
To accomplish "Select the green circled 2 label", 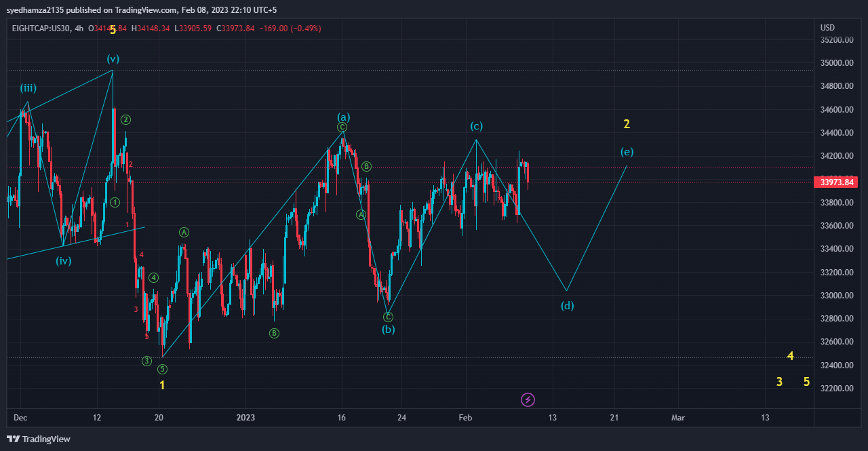I will 125,119.
